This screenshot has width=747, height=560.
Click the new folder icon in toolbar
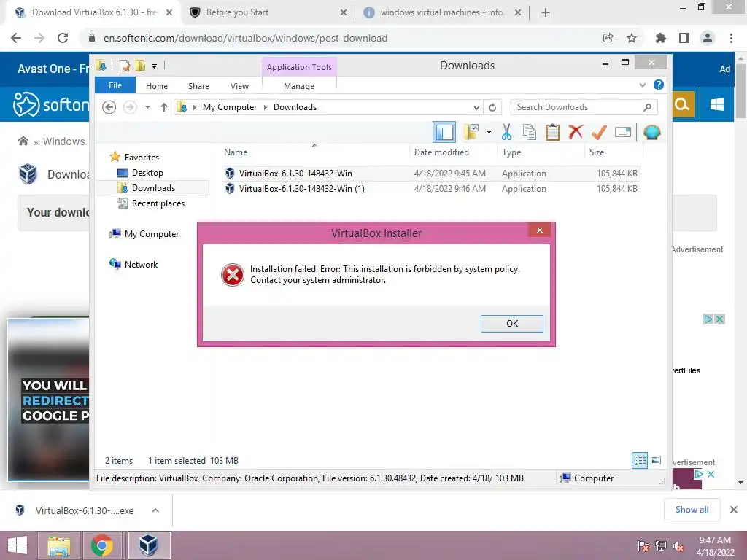pyautogui.click(x=471, y=132)
